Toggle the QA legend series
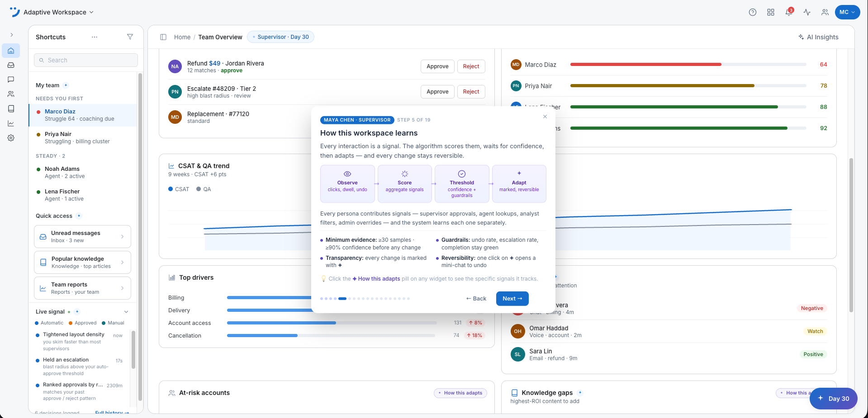This screenshot has height=418, width=868. [204, 189]
